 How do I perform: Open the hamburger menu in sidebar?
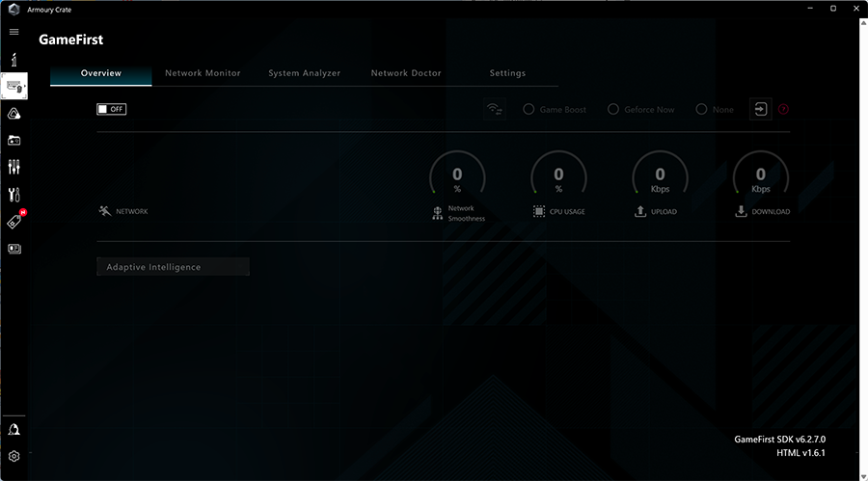pyautogui.click(x=14, y=32)
